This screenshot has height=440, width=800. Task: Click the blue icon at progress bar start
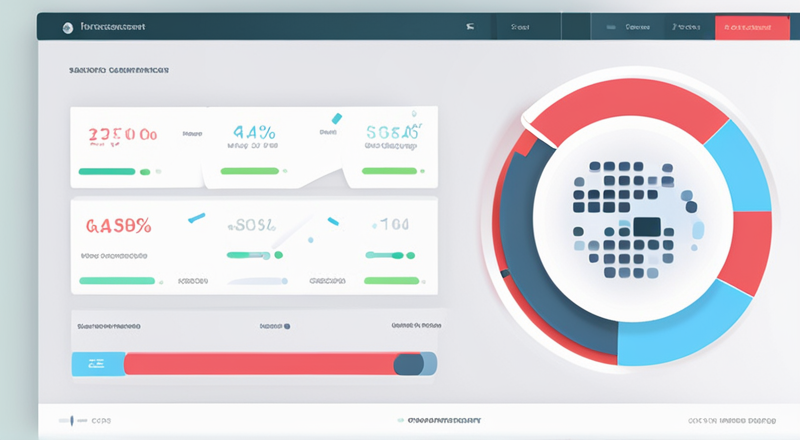[x=98, y=363]
